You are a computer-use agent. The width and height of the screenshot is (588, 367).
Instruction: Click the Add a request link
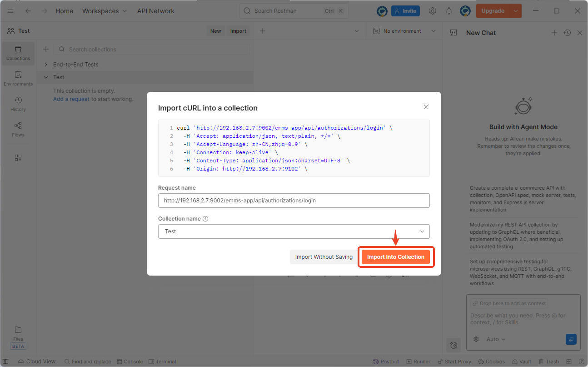(x=71, y=99)
